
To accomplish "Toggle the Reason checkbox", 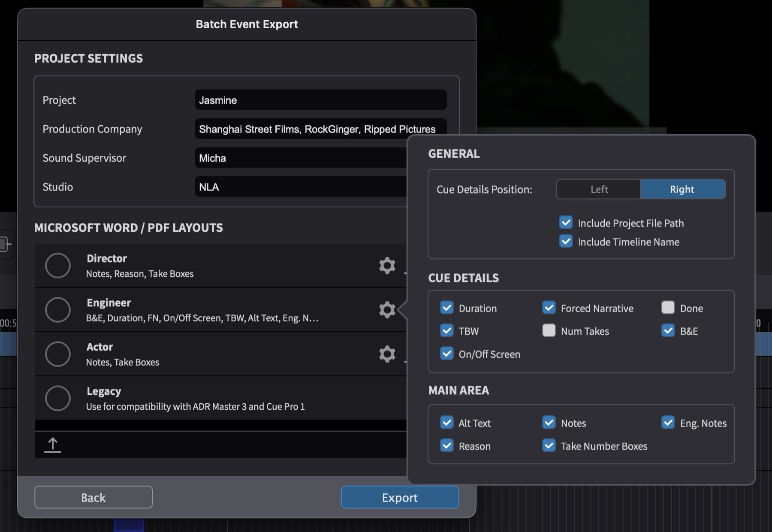I will point(447,445).
